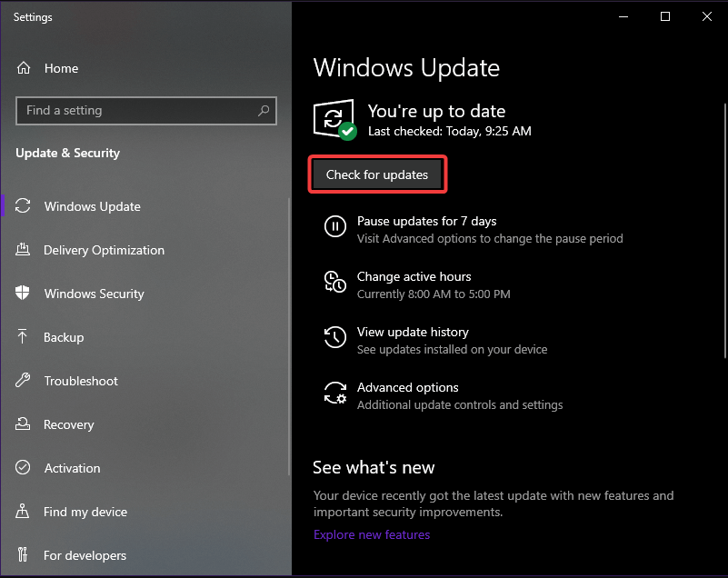Close the Settings window
Screen dimensions: 728x578
click(x=707, y=16)
